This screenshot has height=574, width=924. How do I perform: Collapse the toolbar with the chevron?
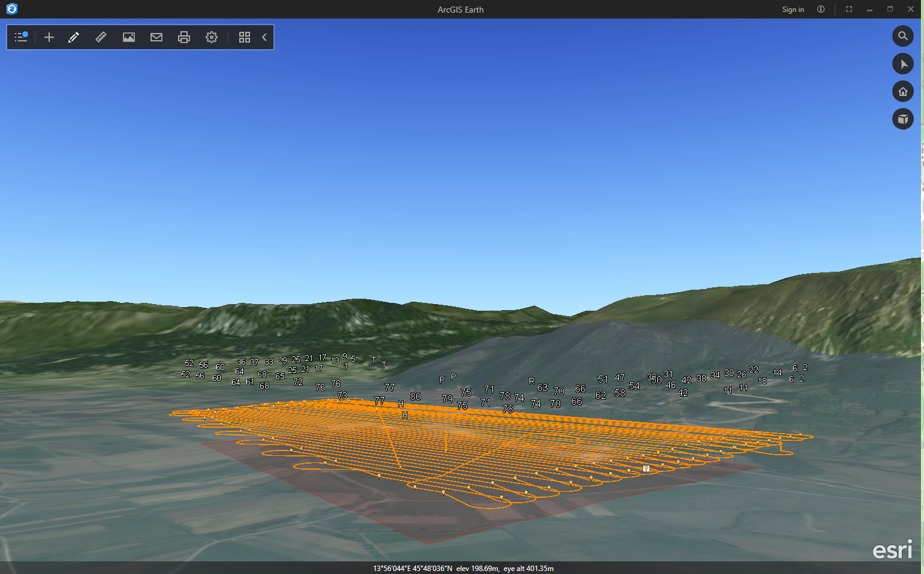(264, 37)
